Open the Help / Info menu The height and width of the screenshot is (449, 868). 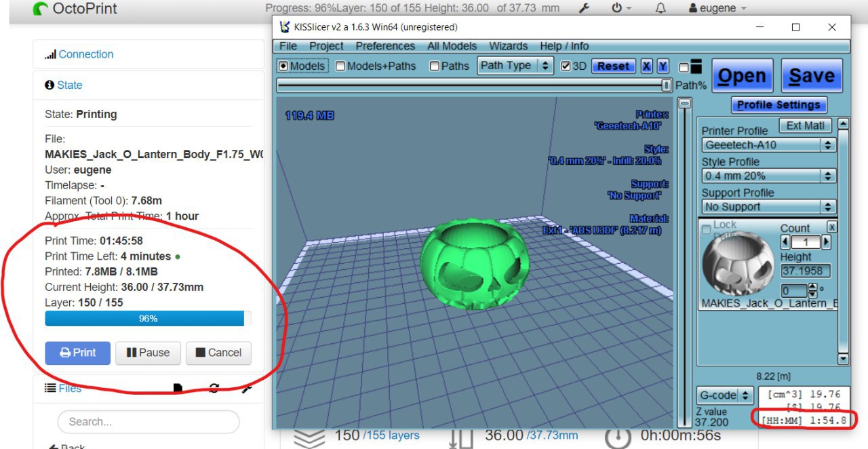point(564,46)
